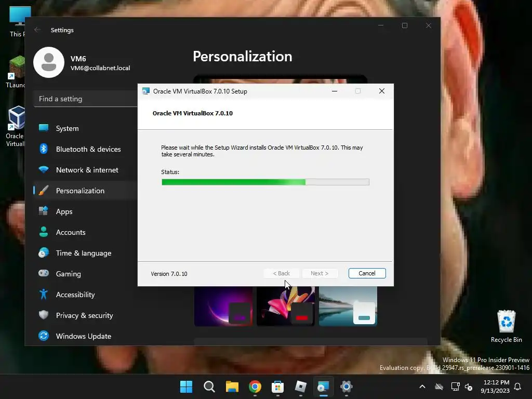Click the installation progress bar

(x=265, y=182)
